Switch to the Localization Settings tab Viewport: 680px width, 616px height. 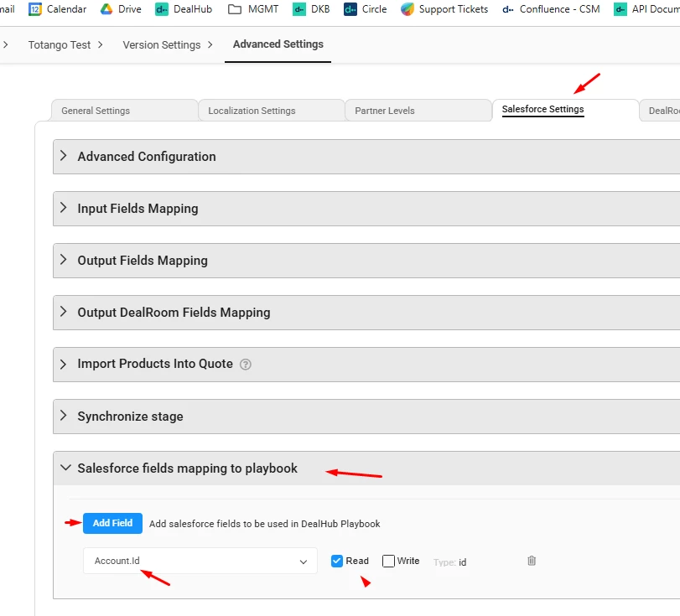pos(272,111)
